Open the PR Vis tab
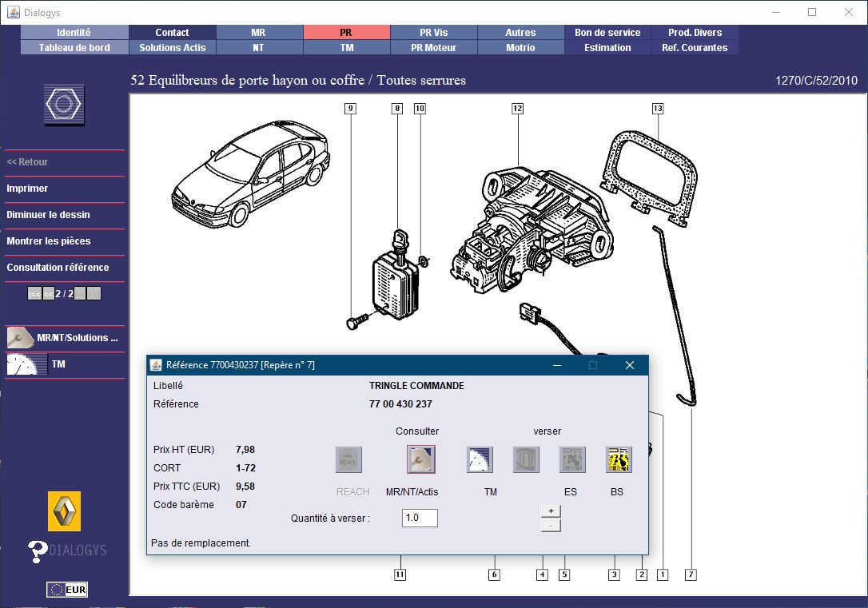 [433, 33]
